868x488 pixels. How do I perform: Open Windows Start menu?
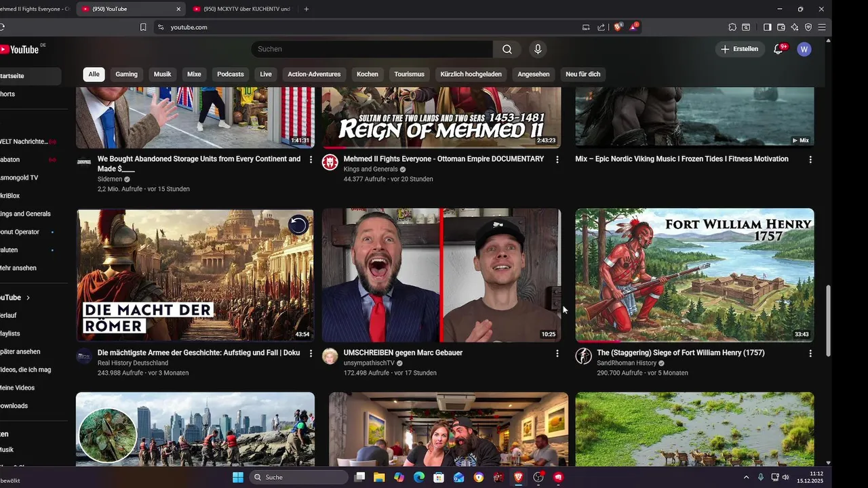[237, 477]
